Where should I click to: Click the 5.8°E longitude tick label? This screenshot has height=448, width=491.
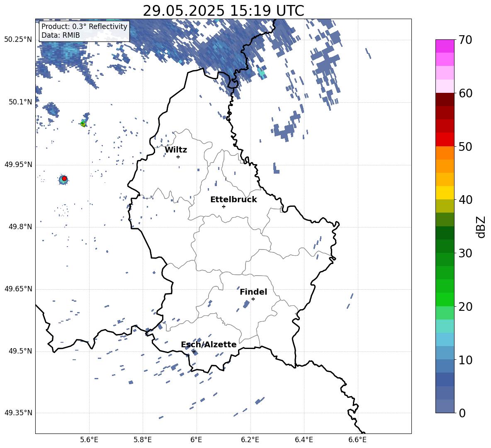pyautogui.click(x=143, y=440)
